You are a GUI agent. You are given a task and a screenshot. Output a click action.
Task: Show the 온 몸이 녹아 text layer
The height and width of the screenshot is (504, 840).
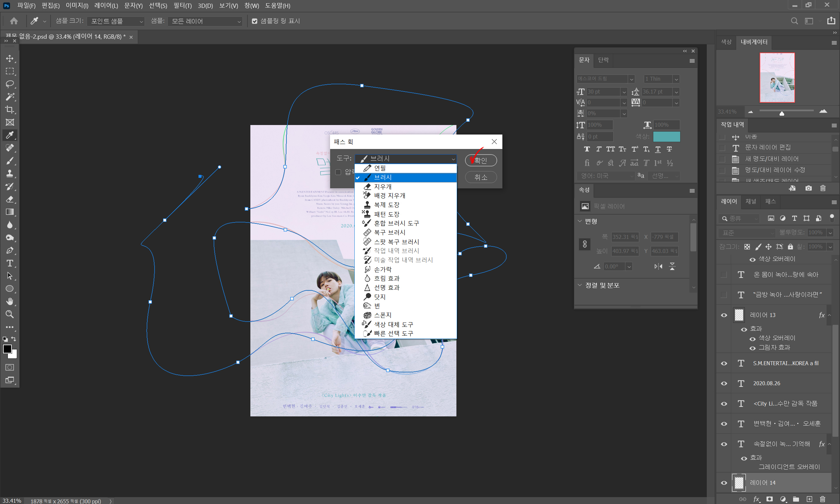[724, 274]
